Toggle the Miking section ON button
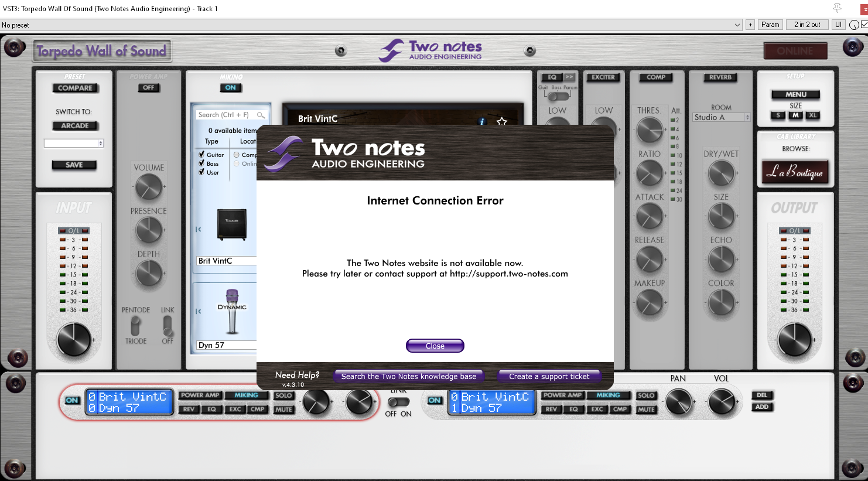The image size is (868, 481). (231, 88)
